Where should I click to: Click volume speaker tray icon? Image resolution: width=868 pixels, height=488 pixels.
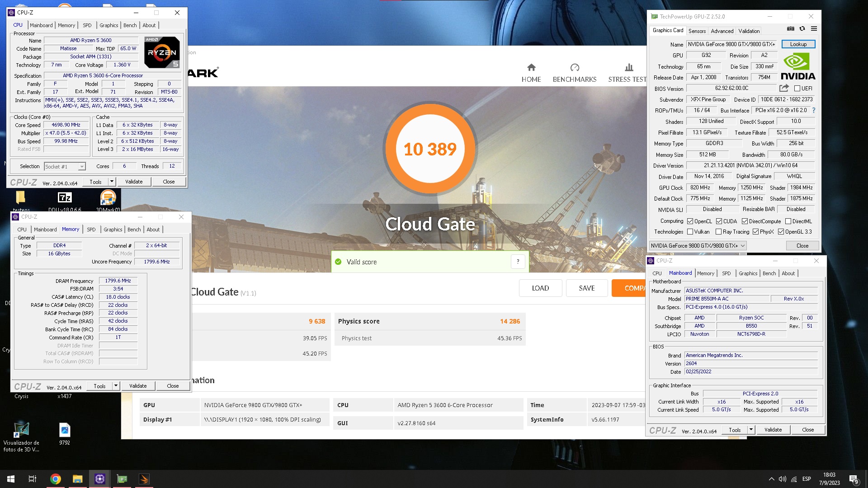(x=782, y=479)
